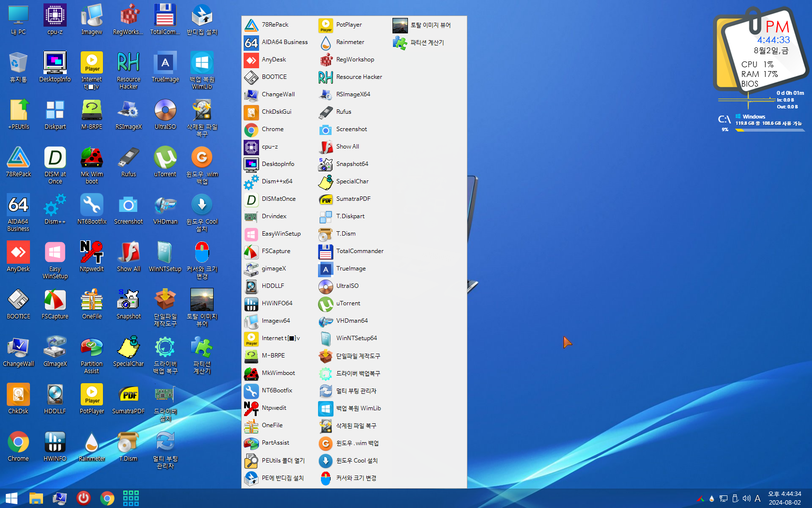Open the DesktopInfo desktop icon

click(x=55, y=67)
